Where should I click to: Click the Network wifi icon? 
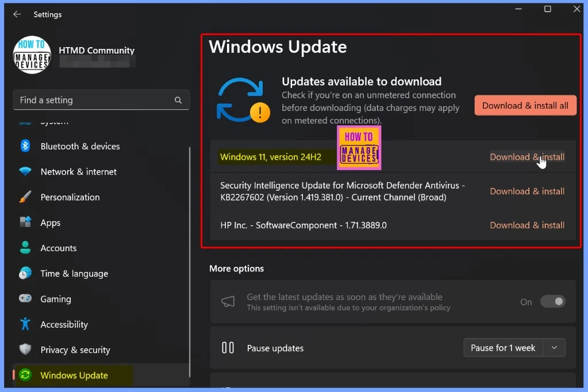point(25,171)
